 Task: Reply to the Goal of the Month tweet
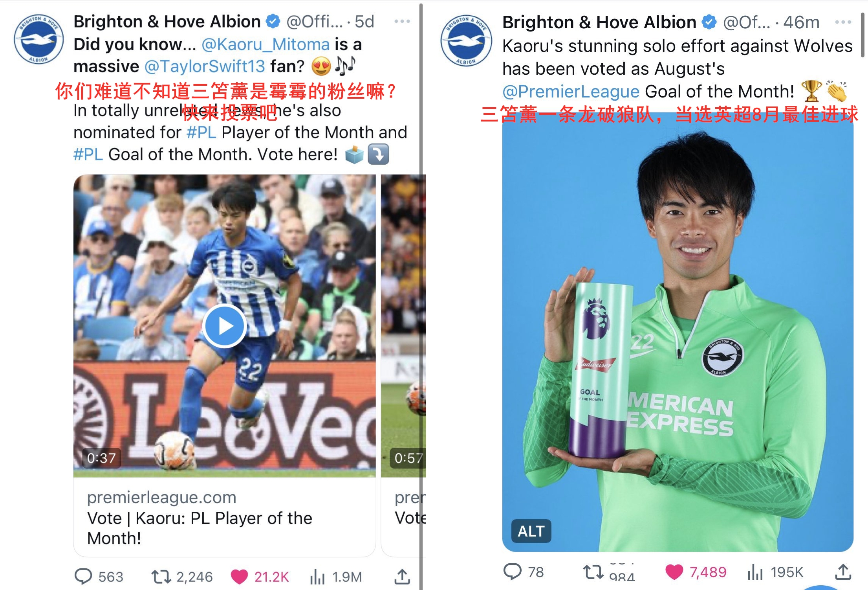coord(513,572)
